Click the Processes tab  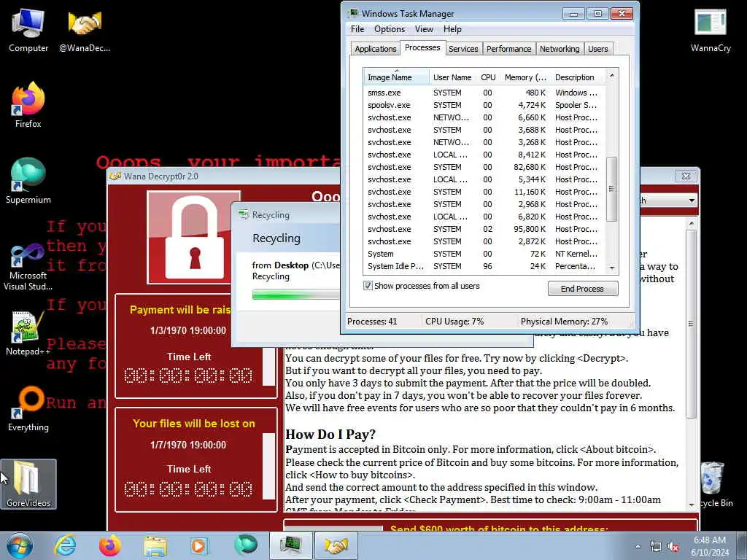click(422, 47)
